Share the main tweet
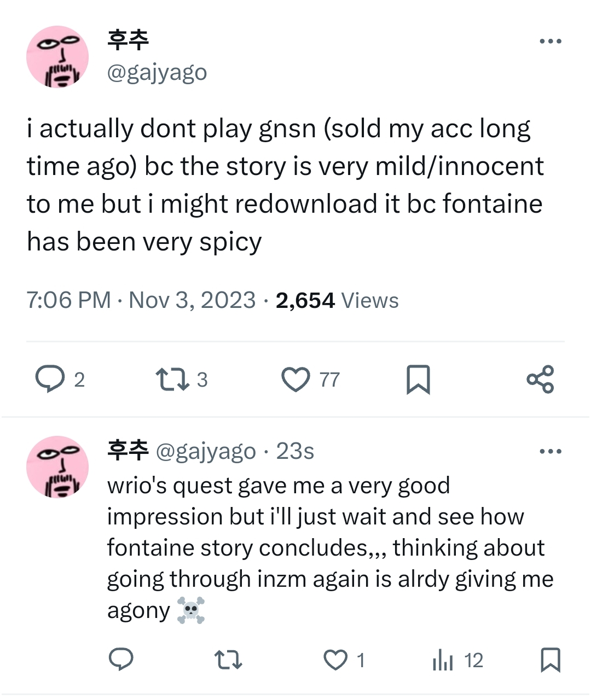Viewport: 591px width, 700px height. (x=540, y=379)
